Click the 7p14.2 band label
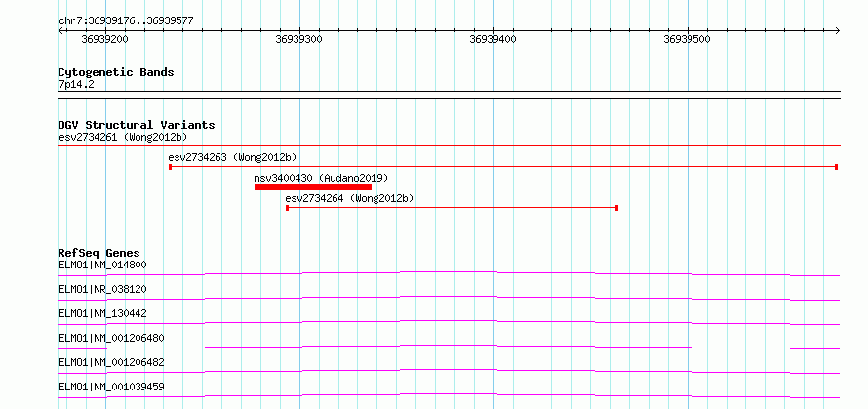The image size is (868, 409). point(76,84)
